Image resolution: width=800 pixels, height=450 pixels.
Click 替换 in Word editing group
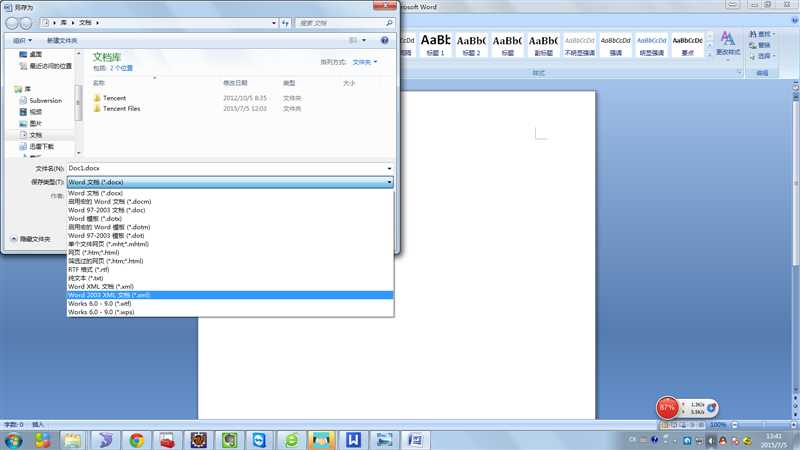tap(760, 45)
